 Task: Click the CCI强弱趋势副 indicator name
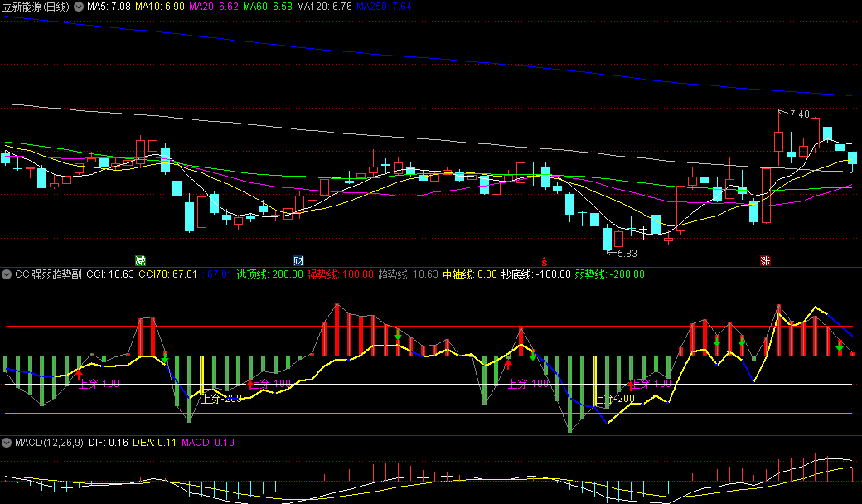pos(48,274)
